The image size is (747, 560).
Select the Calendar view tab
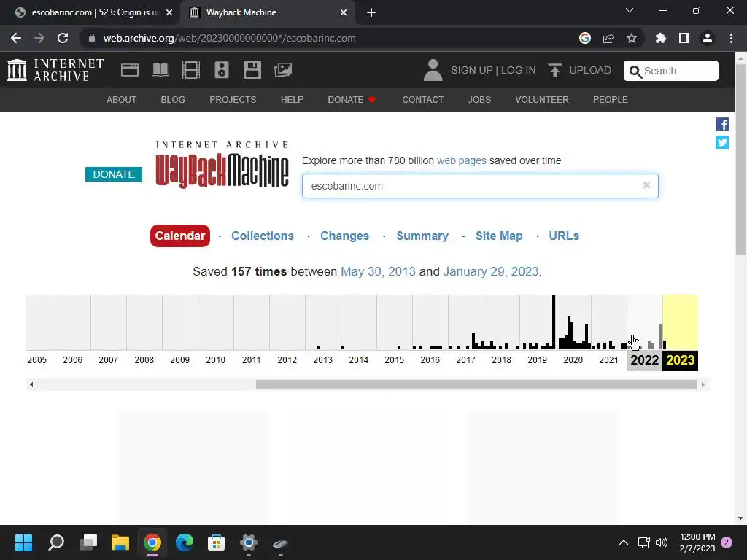(x=180, y=236)
